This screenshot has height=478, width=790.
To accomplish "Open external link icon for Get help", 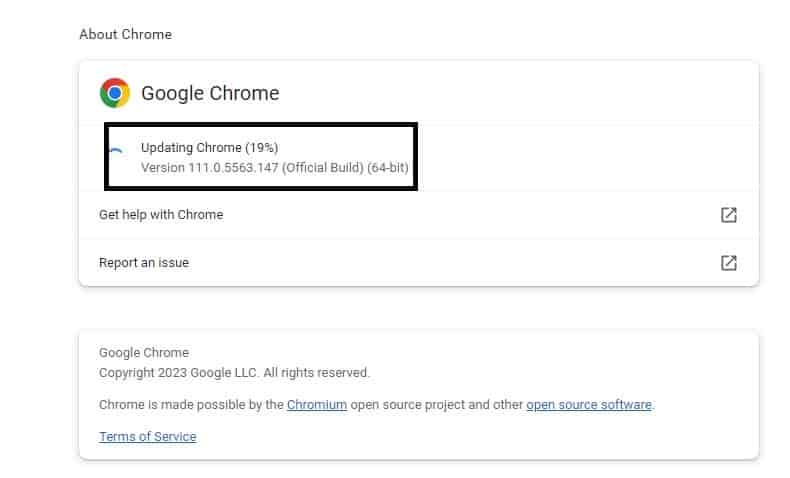I will pos(729,215).
